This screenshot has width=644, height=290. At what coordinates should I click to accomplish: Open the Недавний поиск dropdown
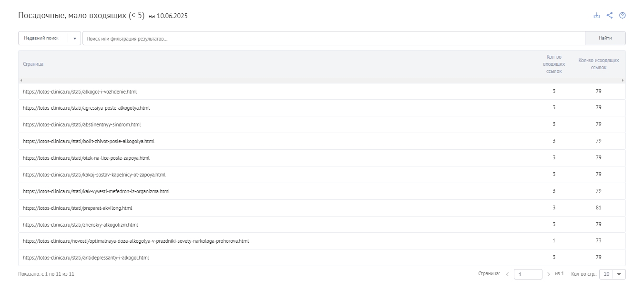[50, 38]
